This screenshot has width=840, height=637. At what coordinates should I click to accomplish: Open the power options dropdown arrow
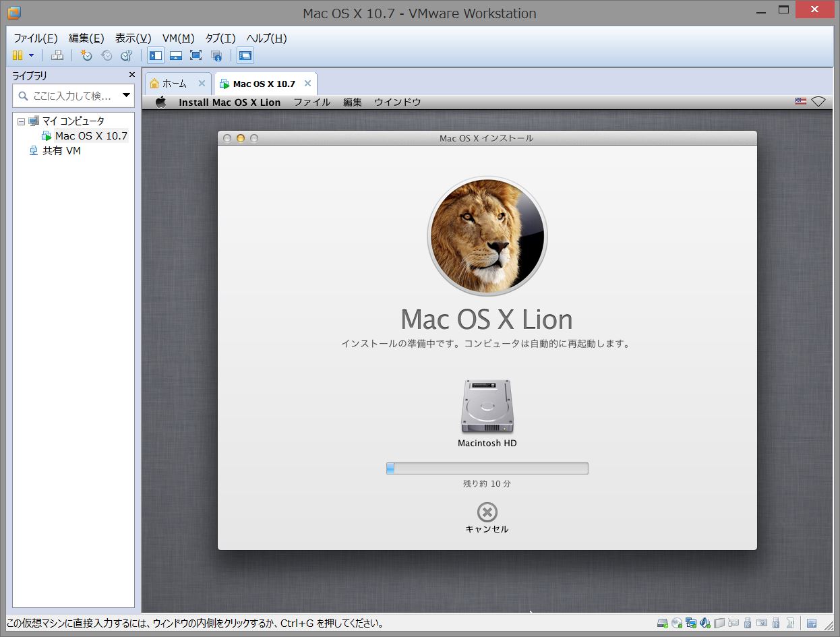pyautogui.click(x=31, y=55)
